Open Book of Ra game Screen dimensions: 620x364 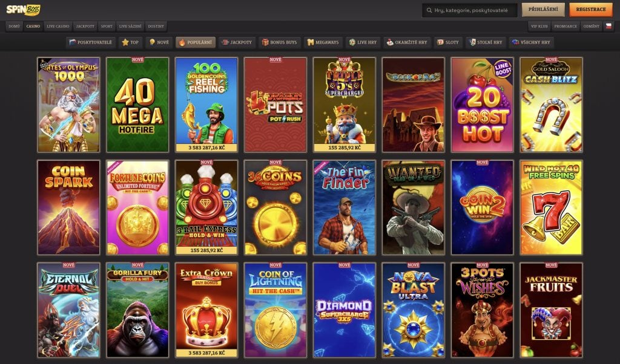[x=413, y=105]
